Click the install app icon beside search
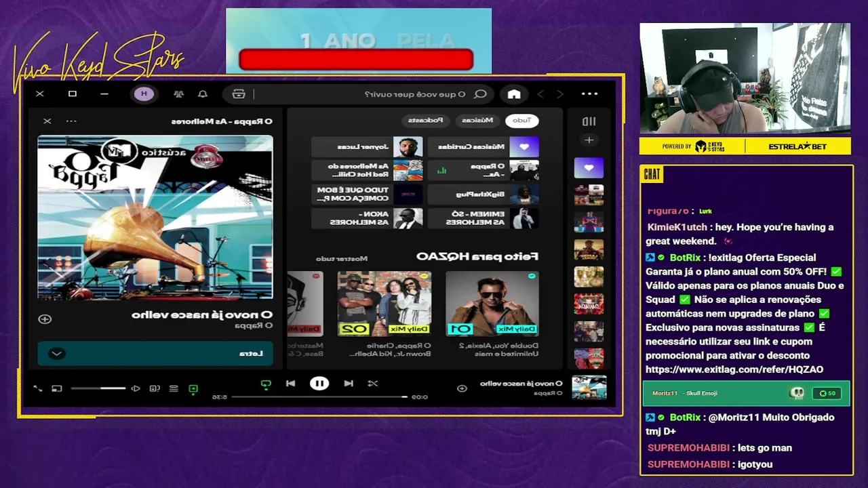Image resolution: width=868 pixels, height=488 pixels. [238, 94]
